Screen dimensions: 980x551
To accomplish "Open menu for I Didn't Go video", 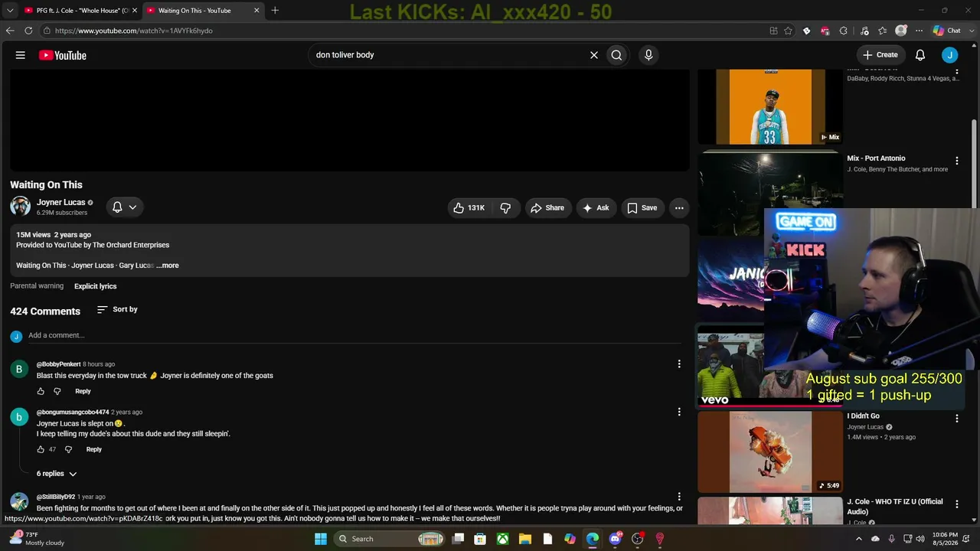I will (956, 419).
